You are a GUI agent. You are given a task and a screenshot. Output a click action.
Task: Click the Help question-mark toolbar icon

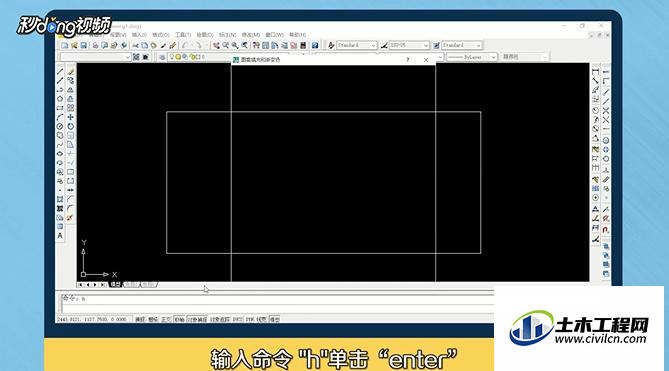coord(315,45)
